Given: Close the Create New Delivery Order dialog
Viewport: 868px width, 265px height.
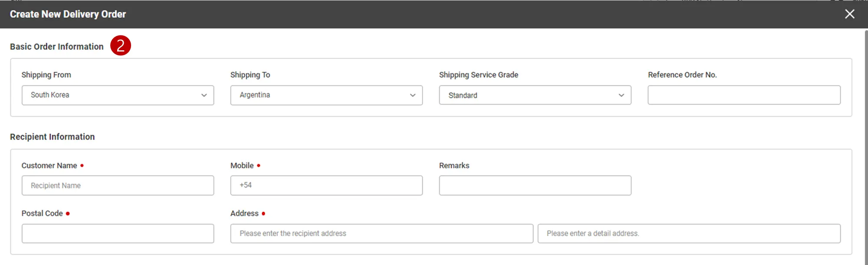Looking at the screenshot, I should (849, 14).
